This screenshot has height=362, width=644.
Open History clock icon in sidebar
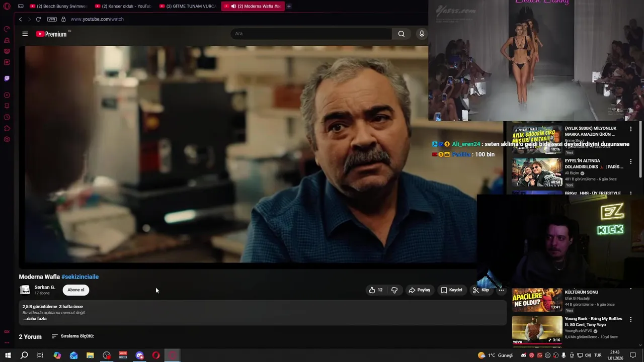point(7,117)
